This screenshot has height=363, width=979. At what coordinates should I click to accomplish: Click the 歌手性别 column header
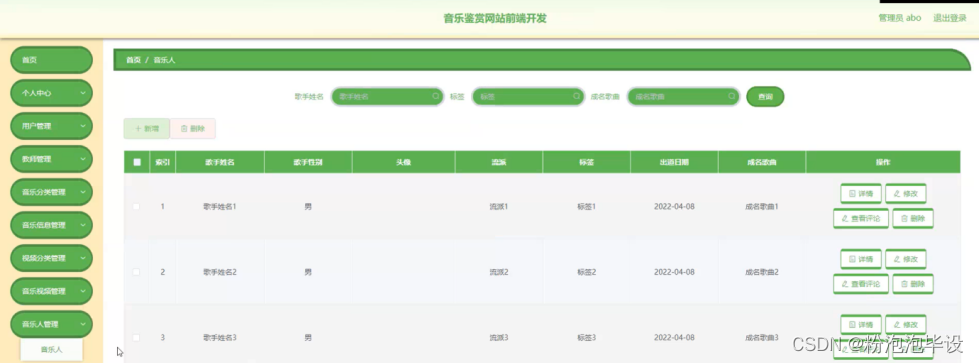[x=308, y=162]
